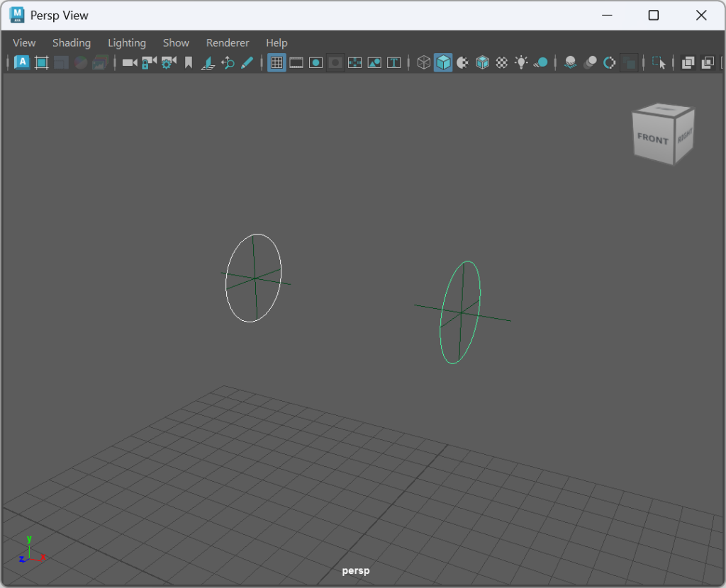The width and height of the screenshot is (726, 588).
Task: Toggle the viewport Grid display button
Action: [x=277, y=63]
